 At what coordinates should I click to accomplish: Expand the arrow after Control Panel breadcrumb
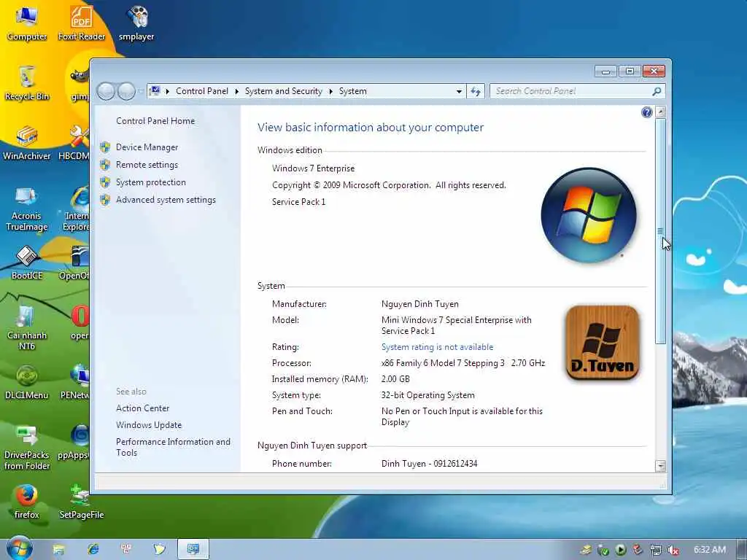(x=237, y=91)
